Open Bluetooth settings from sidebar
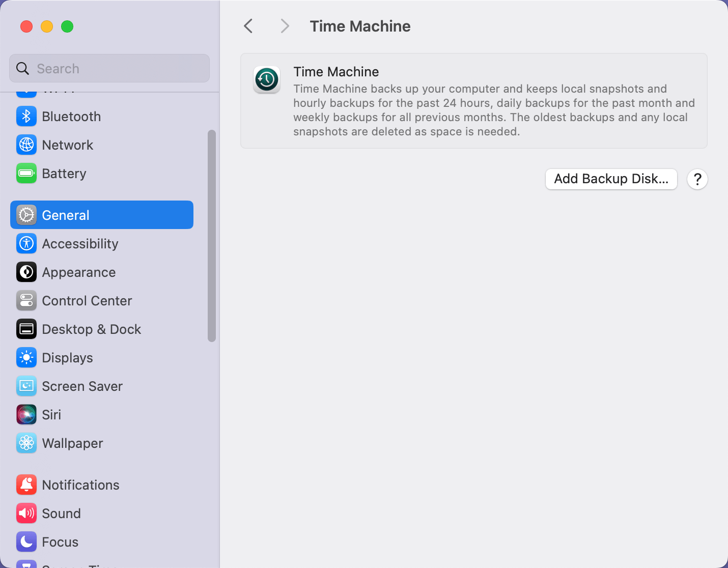Screen dimensions: 728x568 (x=26, y=116)
